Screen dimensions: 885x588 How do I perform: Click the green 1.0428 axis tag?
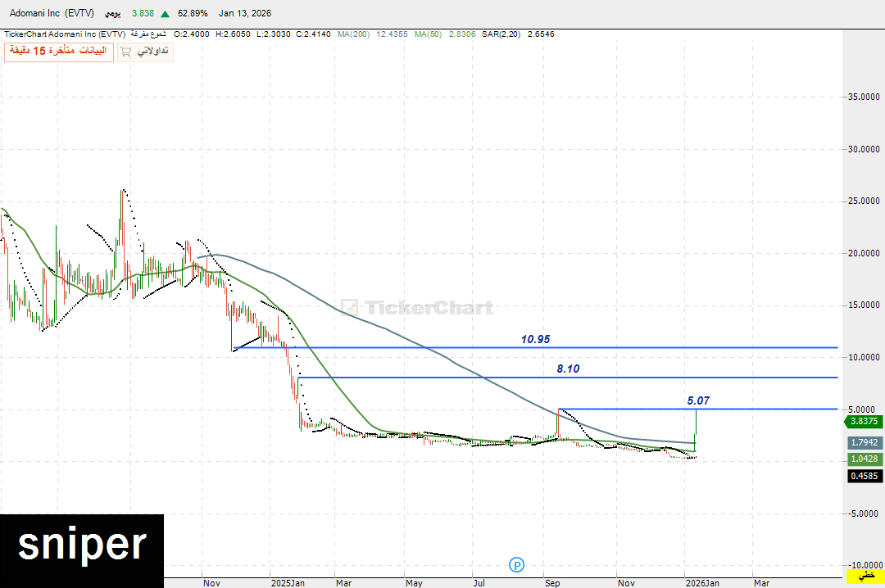point(864,459)
